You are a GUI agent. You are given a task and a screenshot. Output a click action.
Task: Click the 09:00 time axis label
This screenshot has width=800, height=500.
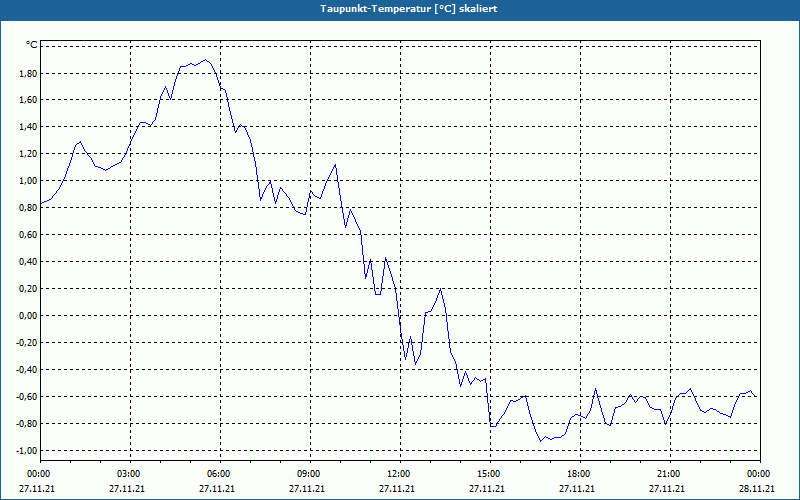310,474
